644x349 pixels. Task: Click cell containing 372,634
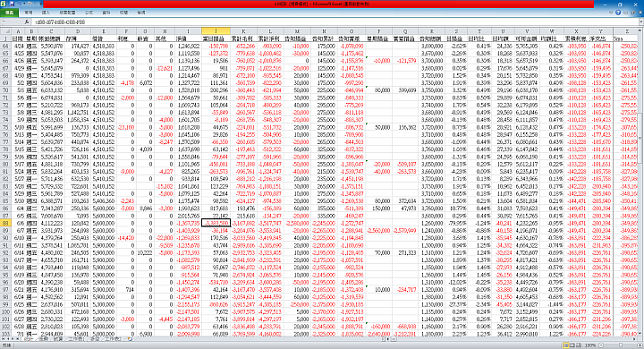tap(405, 201)
